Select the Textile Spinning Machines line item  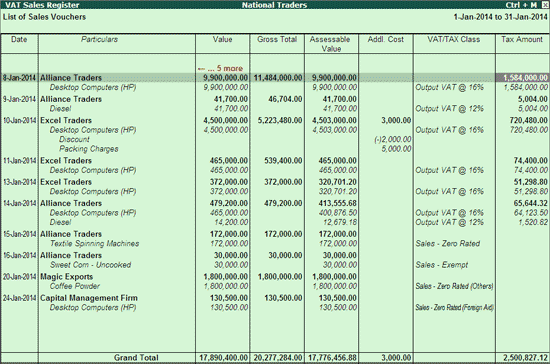[94, 243]
